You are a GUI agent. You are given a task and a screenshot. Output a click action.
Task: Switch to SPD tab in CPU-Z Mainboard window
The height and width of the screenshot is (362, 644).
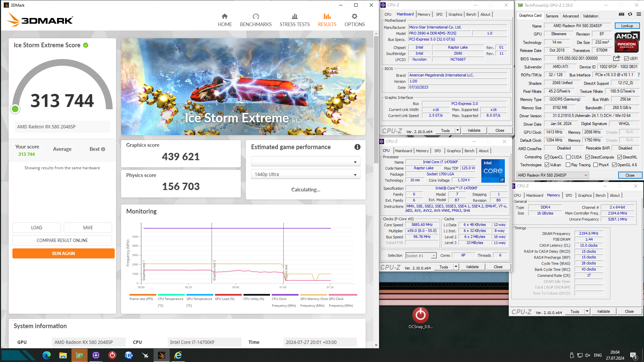pos(439,14)
